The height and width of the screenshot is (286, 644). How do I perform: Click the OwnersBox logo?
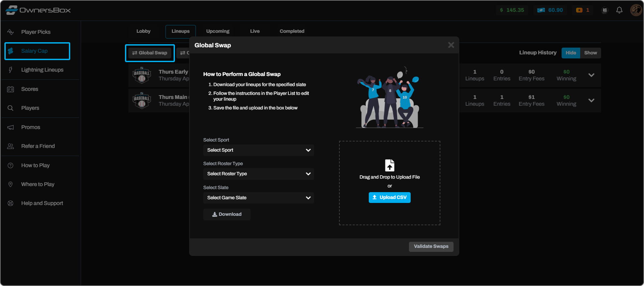38,10
